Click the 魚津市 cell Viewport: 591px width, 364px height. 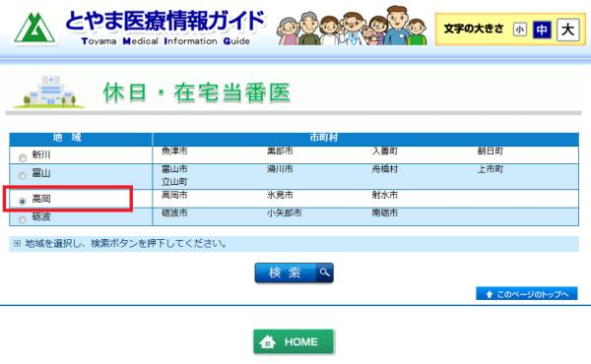174,151
